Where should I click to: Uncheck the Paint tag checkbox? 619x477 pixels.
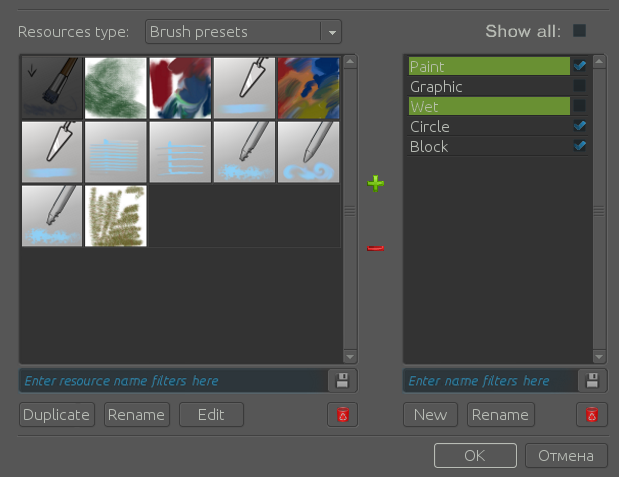point(579,66)
